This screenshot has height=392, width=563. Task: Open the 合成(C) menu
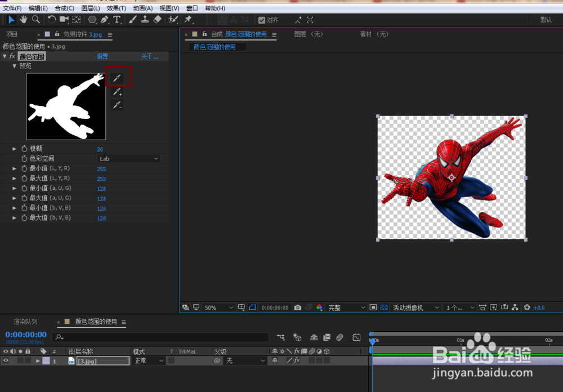click(x=65, y=8)
